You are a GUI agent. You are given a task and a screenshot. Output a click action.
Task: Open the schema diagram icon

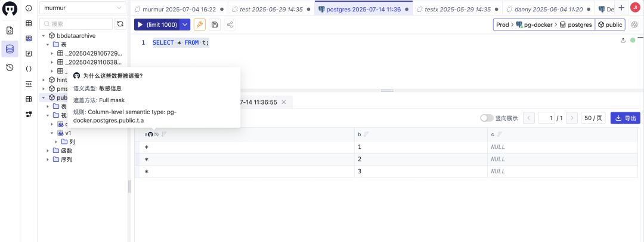(x=29, y=114)
